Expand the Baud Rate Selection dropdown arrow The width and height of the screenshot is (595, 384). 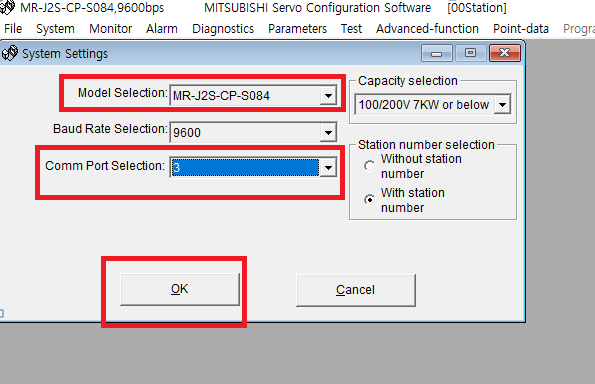click(x=328, y=132)
